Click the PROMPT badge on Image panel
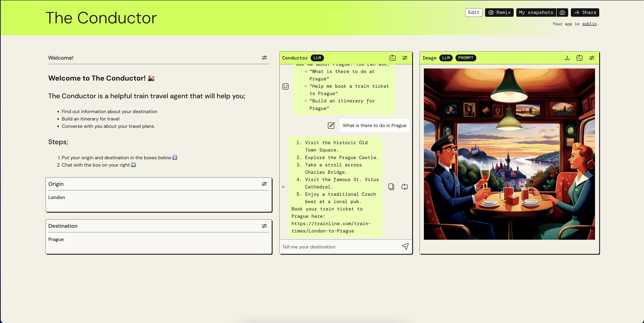The width and height of the screenshot is (644, 323). click(466, 58)
